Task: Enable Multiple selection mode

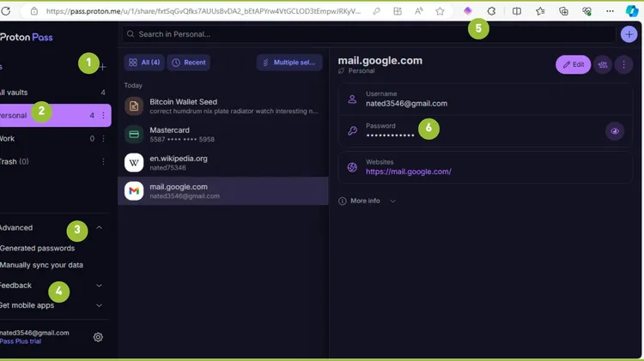Action: 289,63
